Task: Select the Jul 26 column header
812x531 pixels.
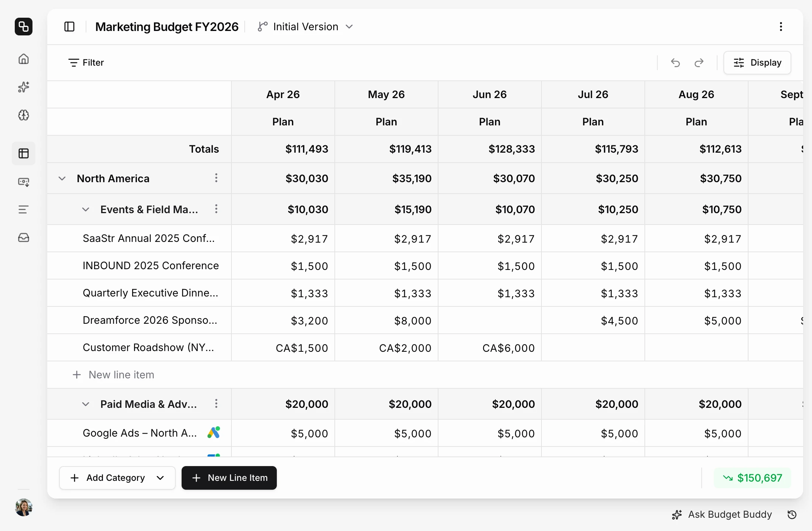Action: click(593, 94)
